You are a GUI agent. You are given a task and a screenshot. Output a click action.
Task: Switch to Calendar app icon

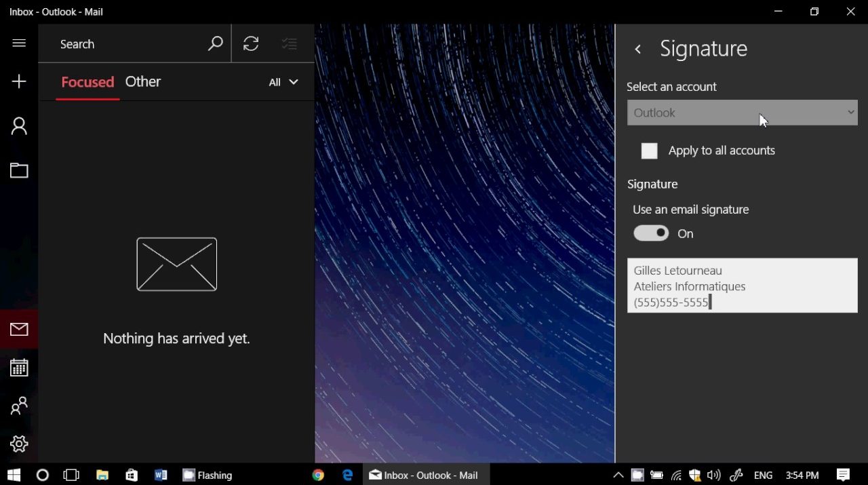19,368
